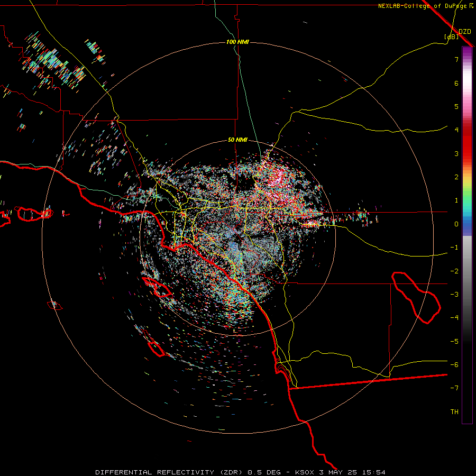
Task: Click the '100 NMI' range ring label
Action: (237, 42)
